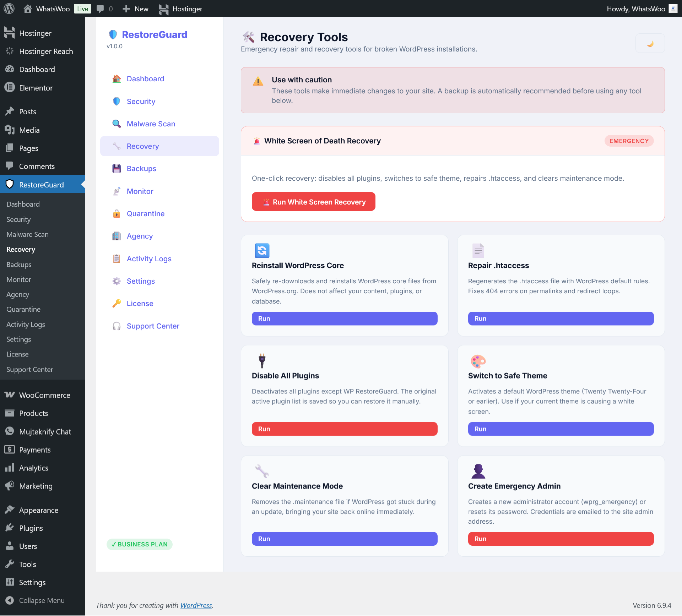Open WooCommerce in the WordPress sidebar

coord(43,395)
